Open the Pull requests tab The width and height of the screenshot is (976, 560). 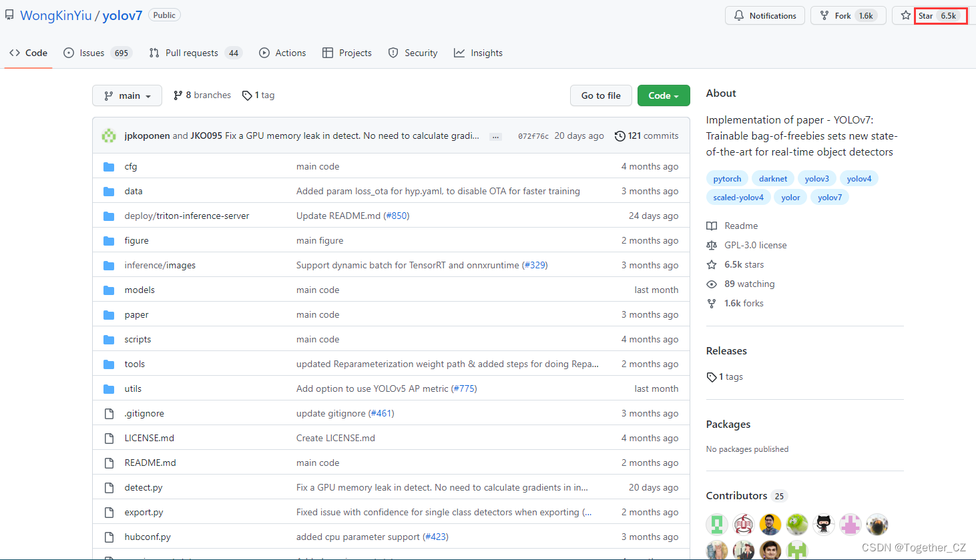tap(195, 53)
